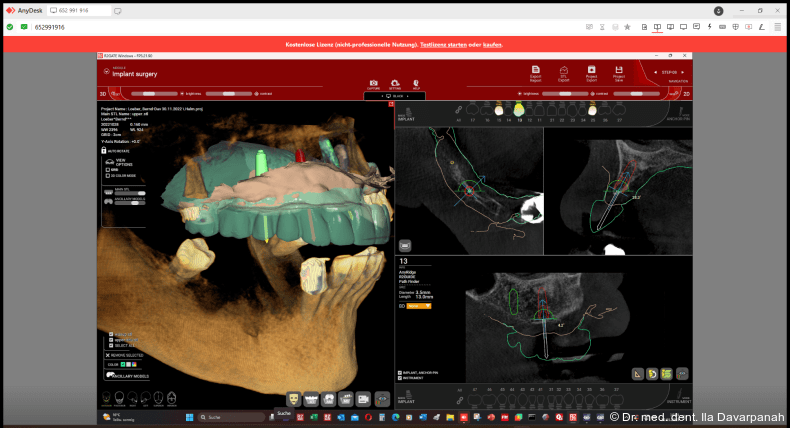Click the Project Export icon
The width and height of the screenshot is (790, 428).
coord(591,71)
